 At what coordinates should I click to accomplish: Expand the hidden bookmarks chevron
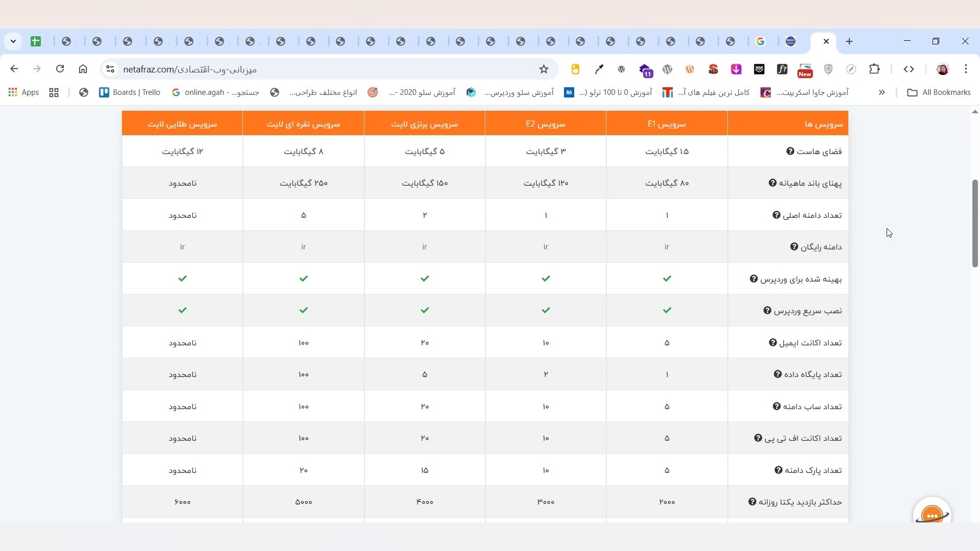tap(881, 92)
